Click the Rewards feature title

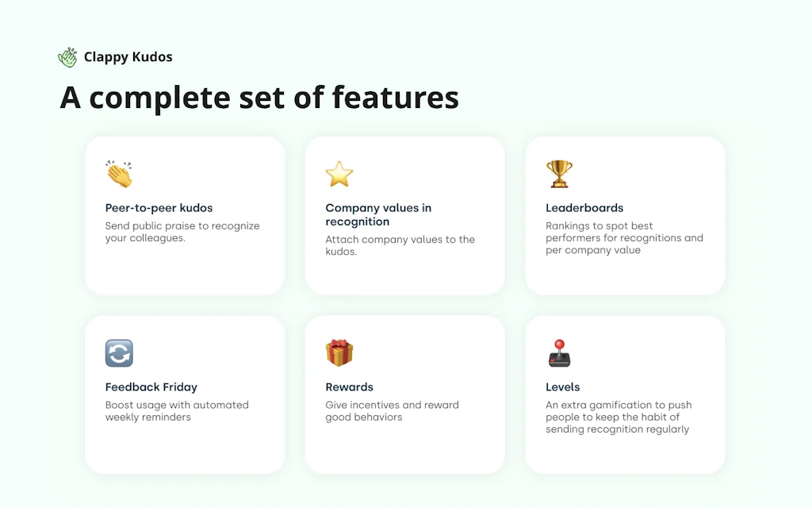coord(349,387)
